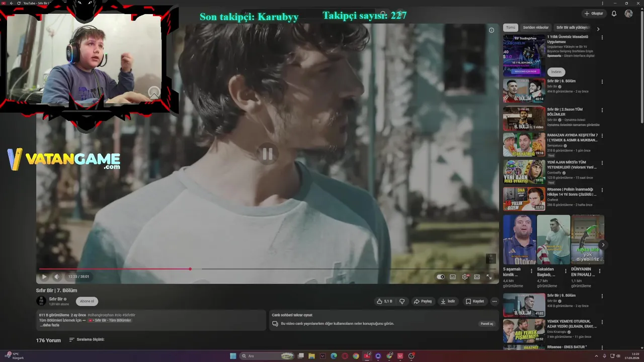Open YENİ AJAN MİKS video title
Viewport: 644px width, 362px height.
coord(572,164)
